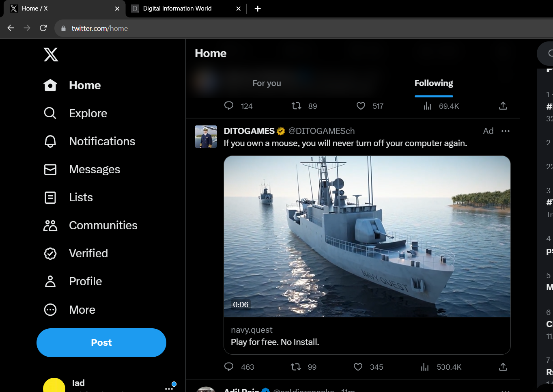Click the Ad label on DITOGAMES post
Viewport: 553px width, 392px height.
coord(488,131)
